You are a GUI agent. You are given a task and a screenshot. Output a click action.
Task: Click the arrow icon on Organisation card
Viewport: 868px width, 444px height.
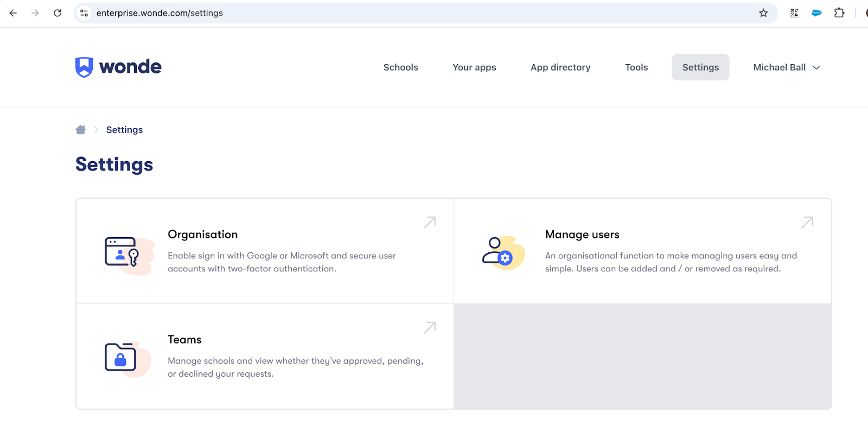430,223
